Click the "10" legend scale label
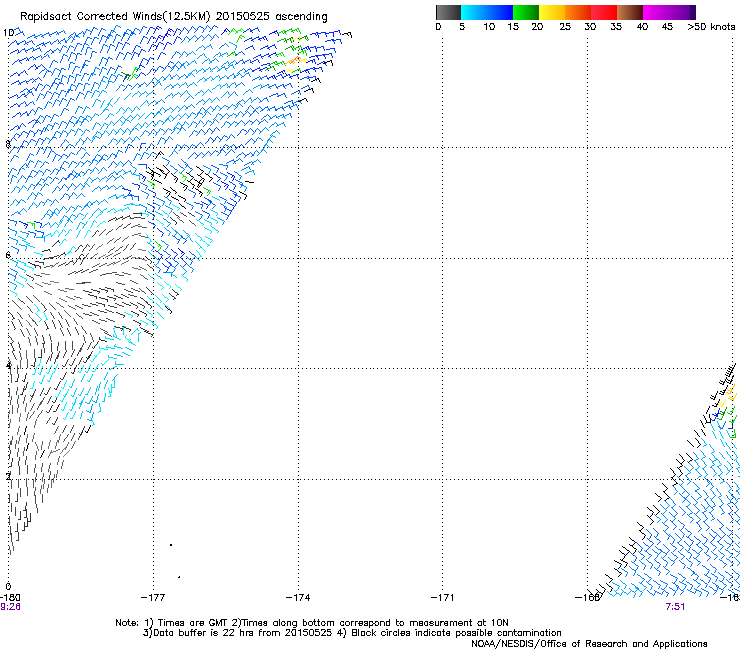Screen dimensions: 740x650 (489, 27)
